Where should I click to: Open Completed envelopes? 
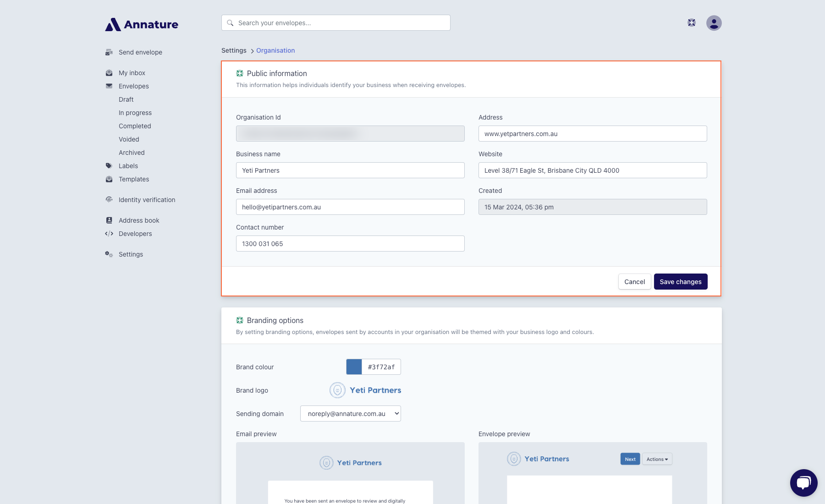point(135,126)
